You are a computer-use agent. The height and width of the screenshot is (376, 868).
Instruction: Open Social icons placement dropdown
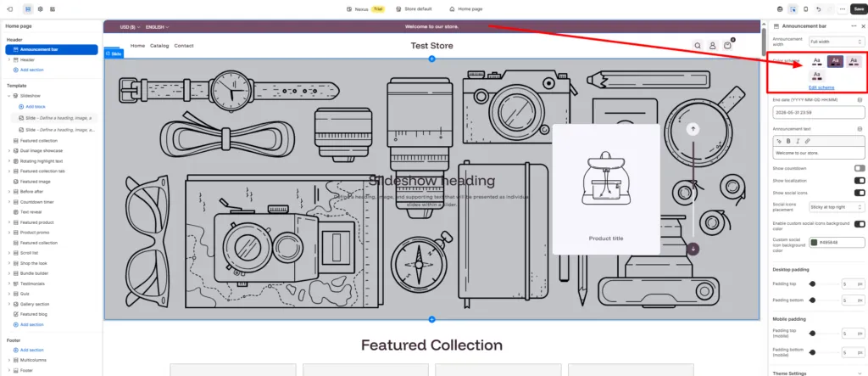pos(836,207)
